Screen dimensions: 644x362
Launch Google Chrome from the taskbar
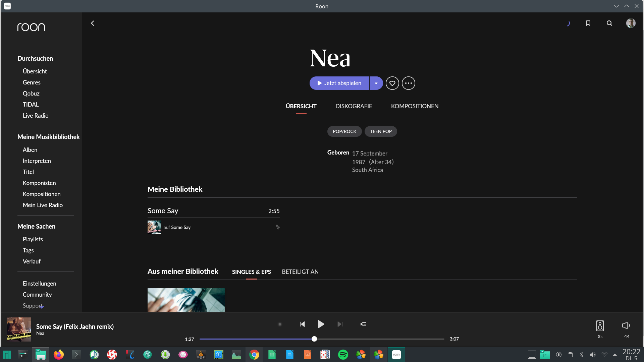(254, 355)
